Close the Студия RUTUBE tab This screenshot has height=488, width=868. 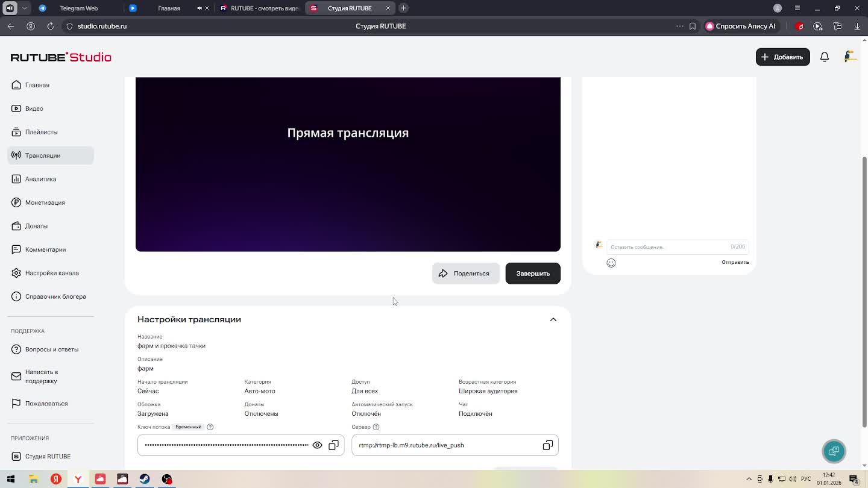[x=388, y=8]
